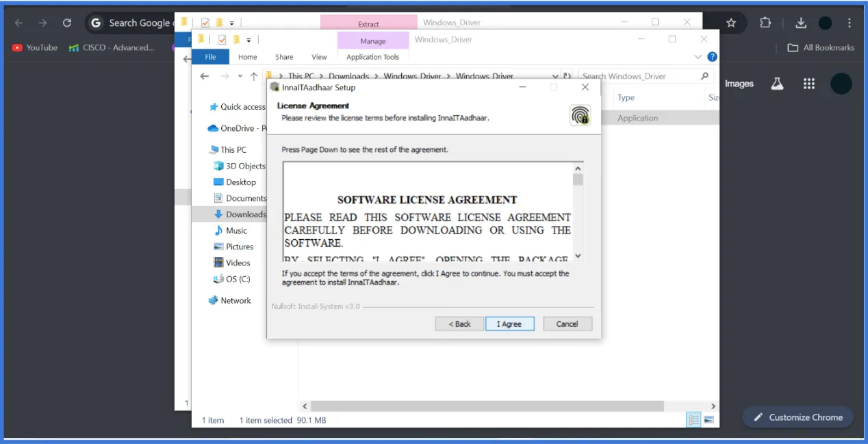Screen dimensions: 868x444
Task: Open the OS (C:) drive
Action: (231, 279)
